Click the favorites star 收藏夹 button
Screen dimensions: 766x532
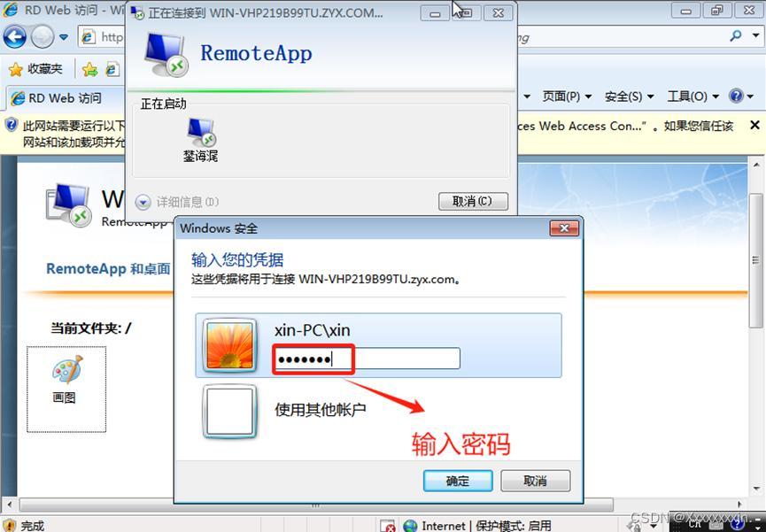point(35,69)
